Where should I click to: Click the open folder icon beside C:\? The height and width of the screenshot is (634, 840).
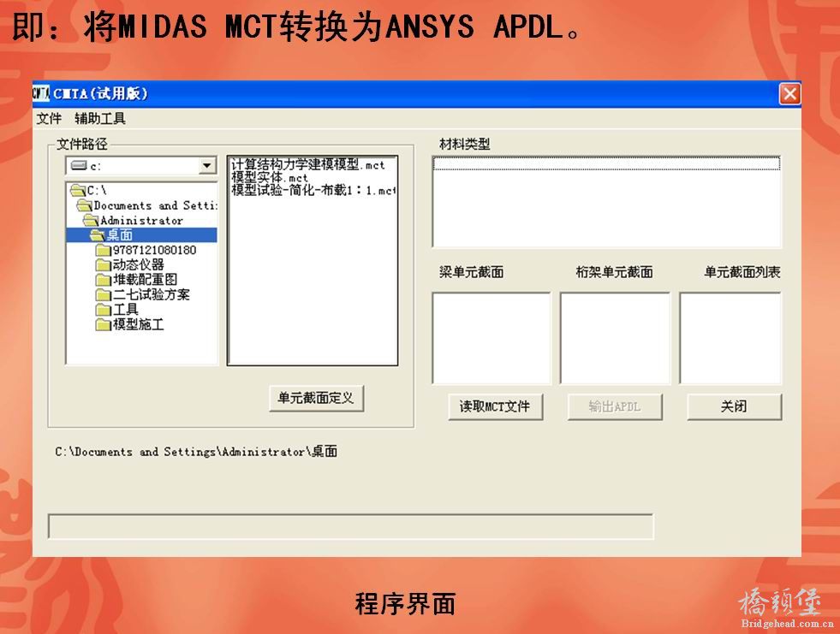click(x=78, y=190)
